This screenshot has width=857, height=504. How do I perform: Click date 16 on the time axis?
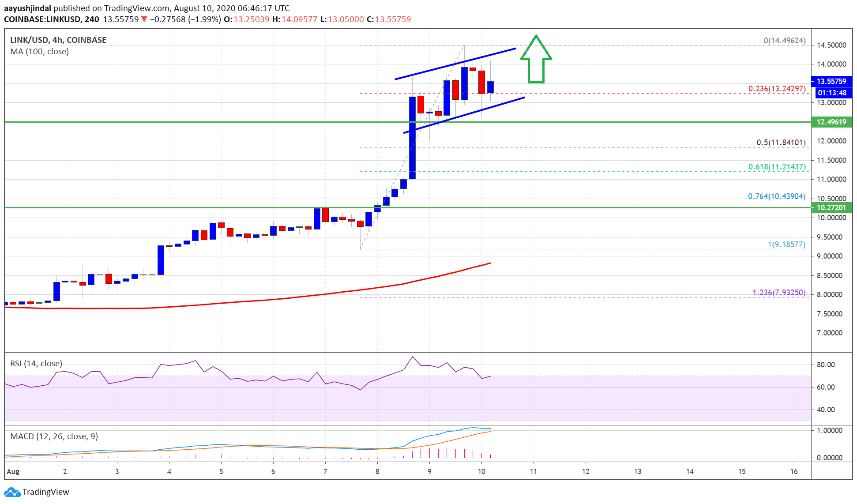click(x=794, y=471)
